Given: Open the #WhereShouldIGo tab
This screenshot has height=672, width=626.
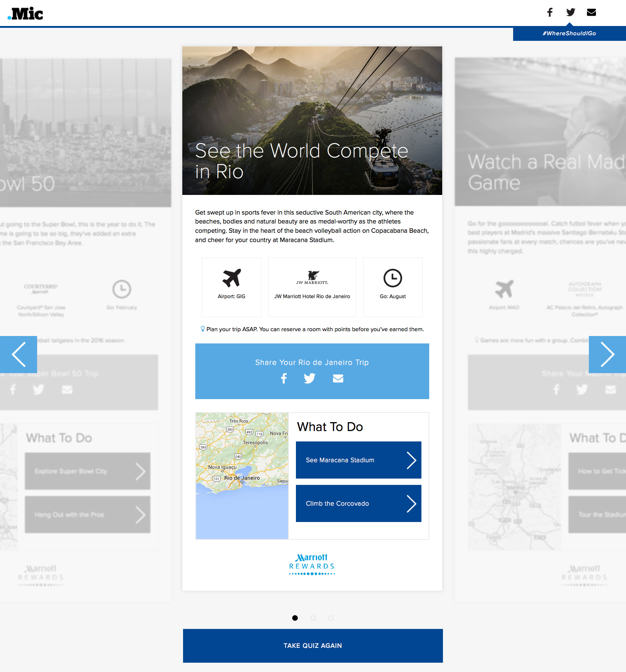Looking at the screenshot, I should [569, 33].
